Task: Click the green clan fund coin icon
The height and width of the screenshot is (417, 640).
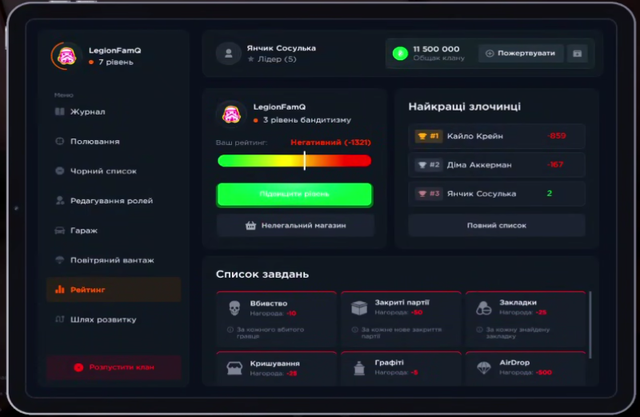Action: pos(400,53)
